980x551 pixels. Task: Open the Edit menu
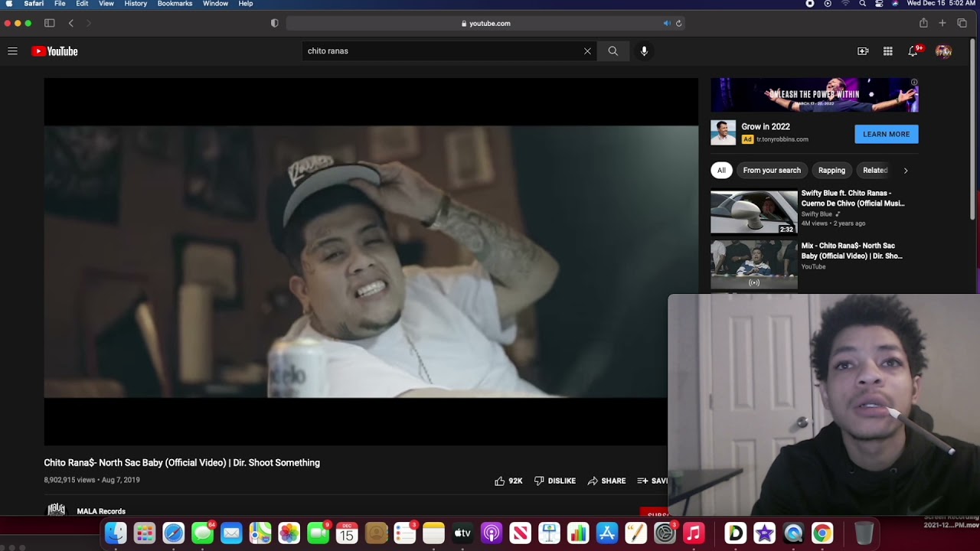click(x=82, y=4)
